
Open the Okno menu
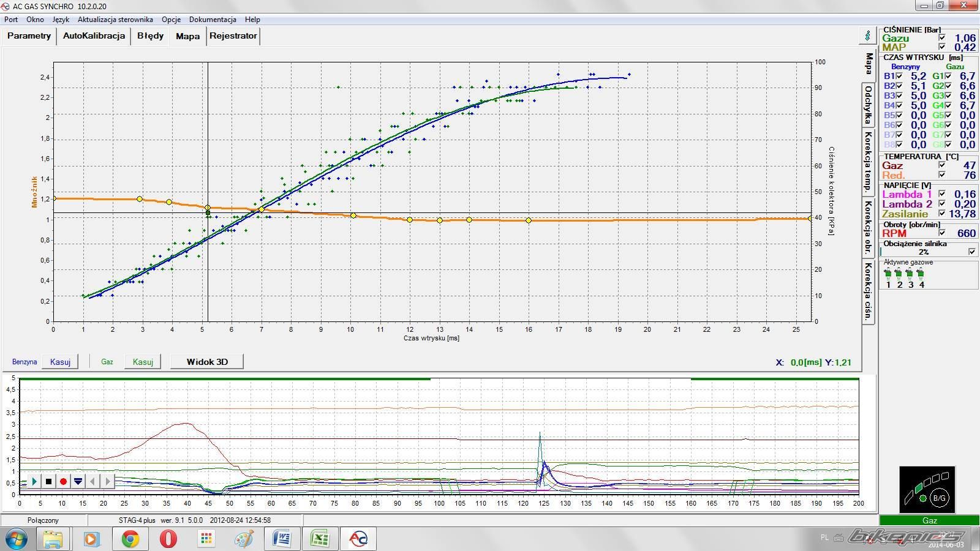pyautogui.click(x=35, y=20)
